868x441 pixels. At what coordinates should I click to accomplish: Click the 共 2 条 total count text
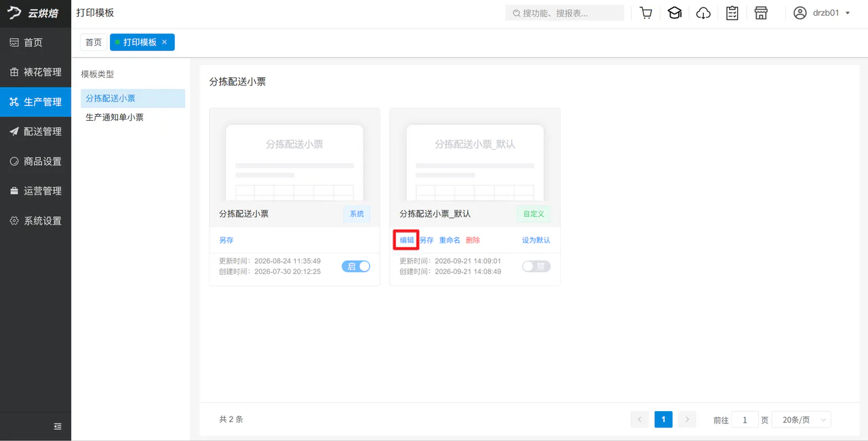[x=231, y=419]
